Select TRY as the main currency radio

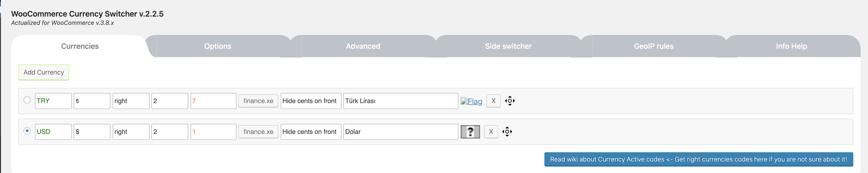point(27,100)
